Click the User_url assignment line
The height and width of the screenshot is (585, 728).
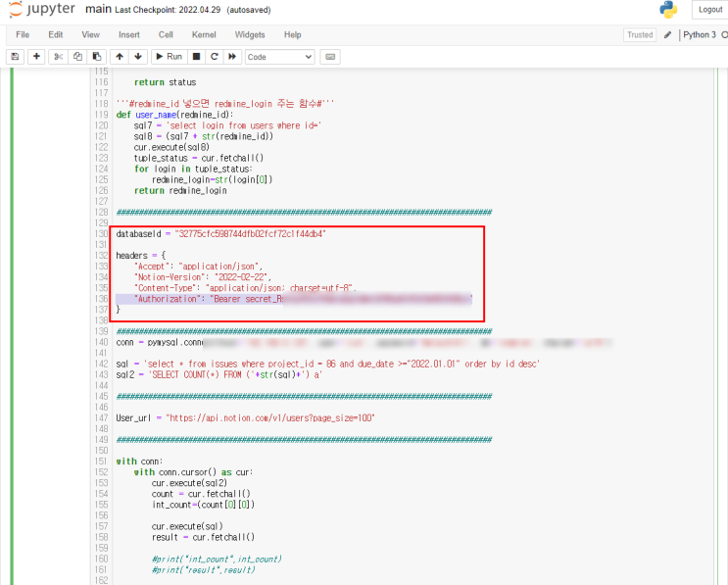[245, 417]
